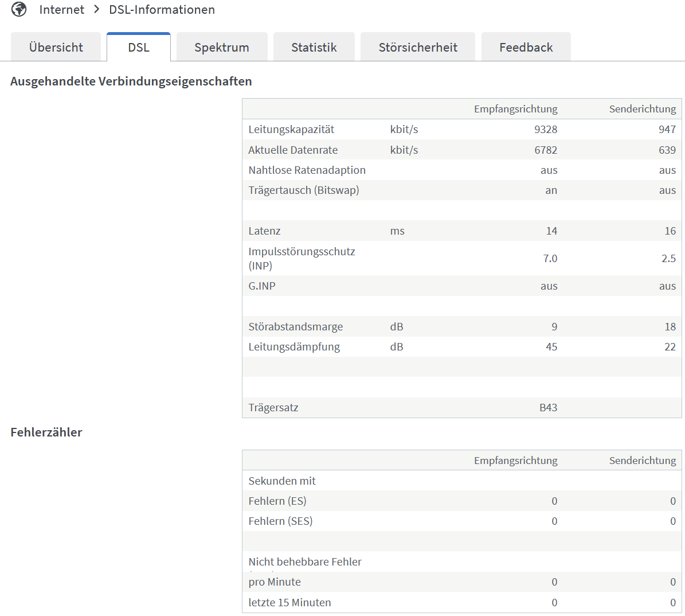The height and width of the screenshot is (616, 685).
Task: Click the ms unit in Latenz row
Action: [397, 231]
